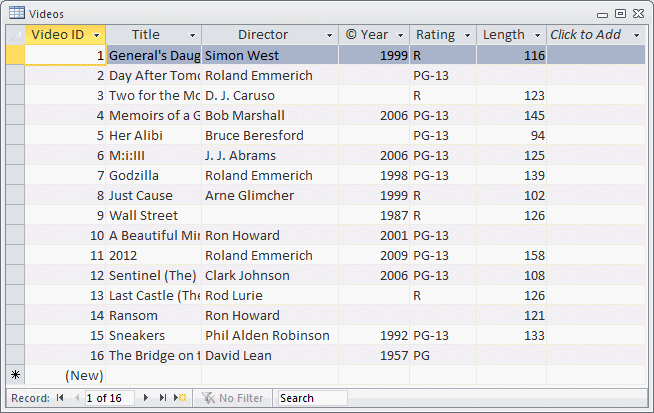Viewport: 654px width, 413px height.
Task: Go to first record navigation button
Action: tap(60, 398)
